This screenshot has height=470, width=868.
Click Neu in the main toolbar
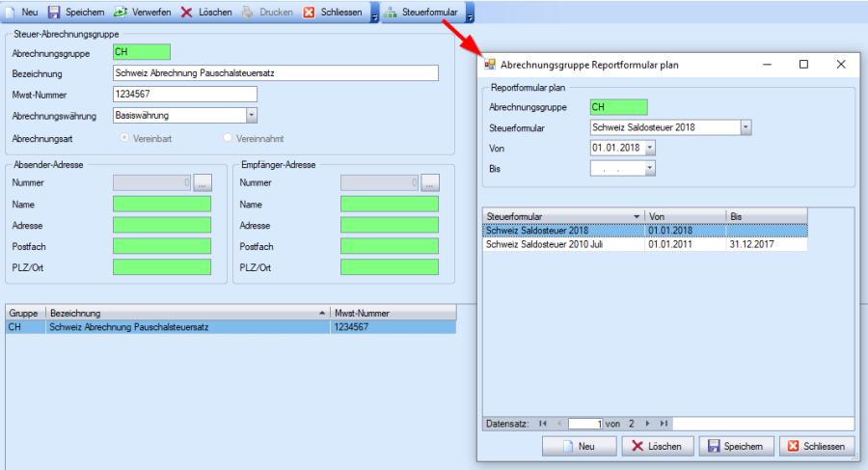pyautogui.click(x=22, y=12)
